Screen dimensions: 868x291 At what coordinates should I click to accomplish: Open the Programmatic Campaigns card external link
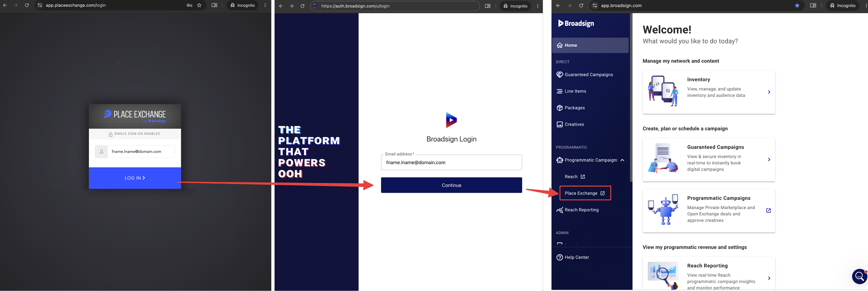point(769,210)
